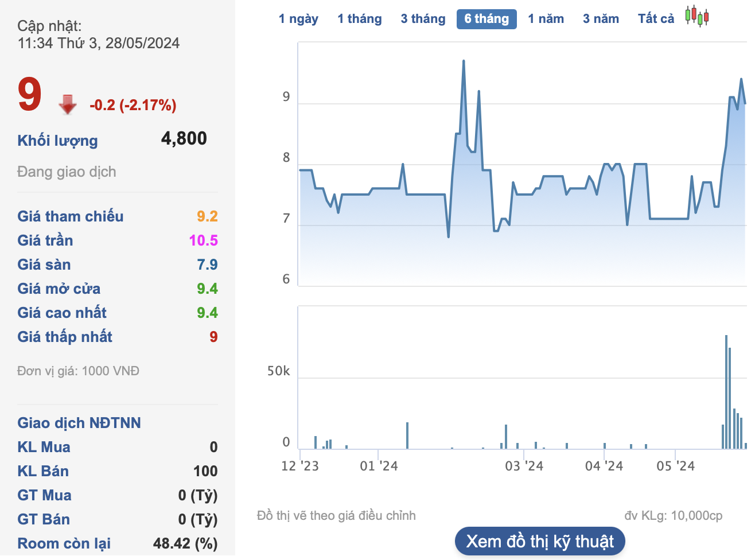Click the 03 '24 x-axis label
Screen dimensions: 755x560
[x=524, y=466]
